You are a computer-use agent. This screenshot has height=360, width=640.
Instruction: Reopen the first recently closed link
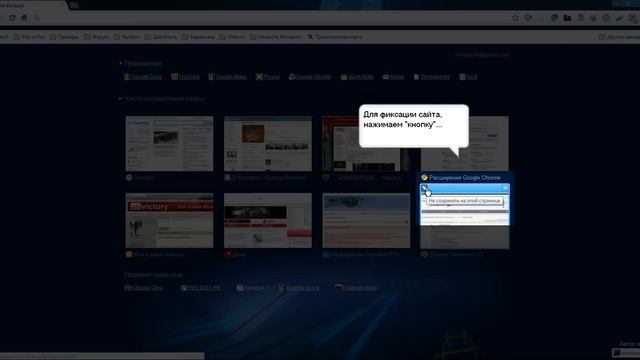144,288
